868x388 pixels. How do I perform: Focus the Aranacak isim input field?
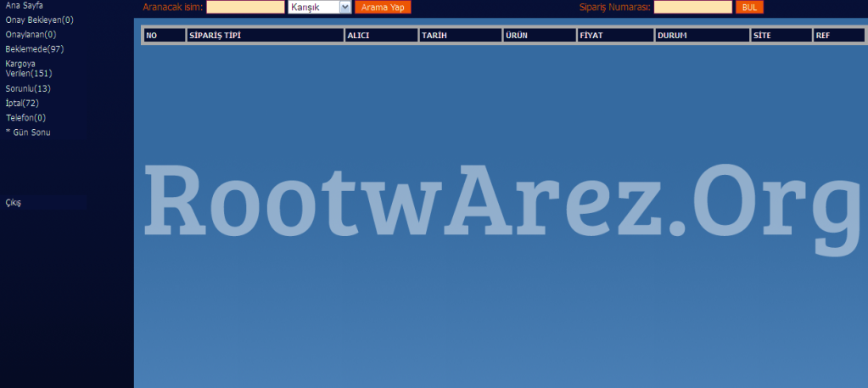245,7
